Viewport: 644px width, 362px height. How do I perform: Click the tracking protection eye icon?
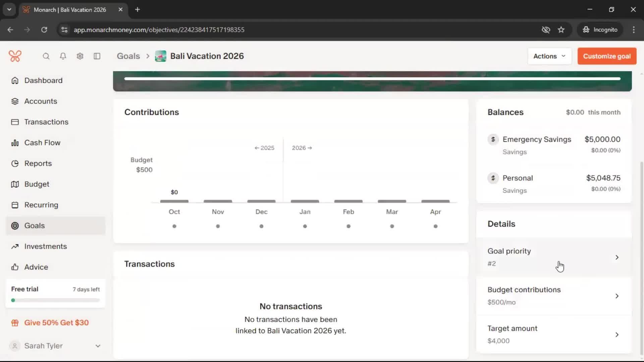(x=546, y=29)
